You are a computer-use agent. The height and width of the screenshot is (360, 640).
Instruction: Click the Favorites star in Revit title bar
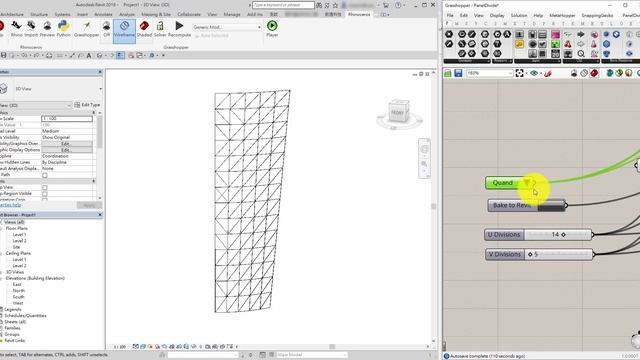coord(335,5)
